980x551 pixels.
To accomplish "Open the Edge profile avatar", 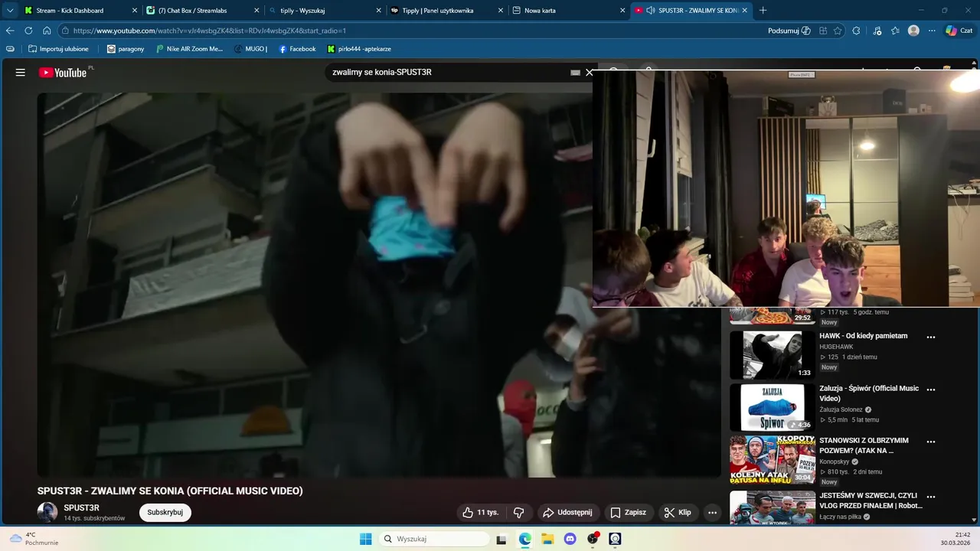I will 913,31.
